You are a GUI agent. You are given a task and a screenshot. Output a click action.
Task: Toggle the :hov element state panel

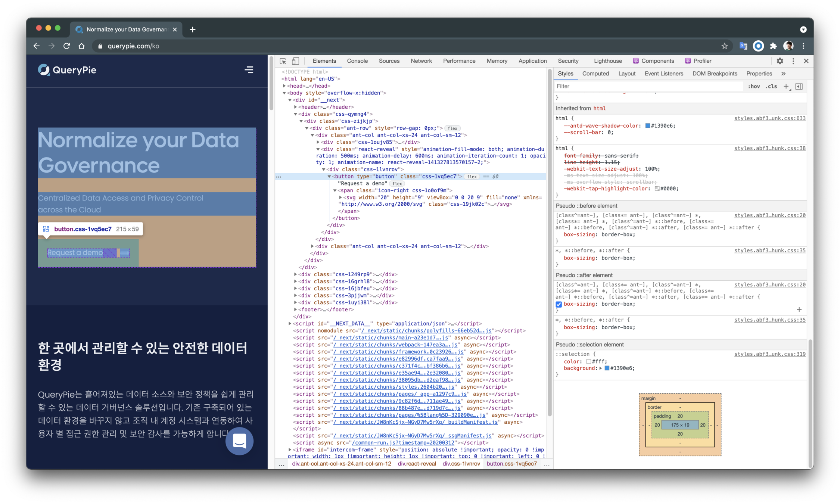pos(754,86)
